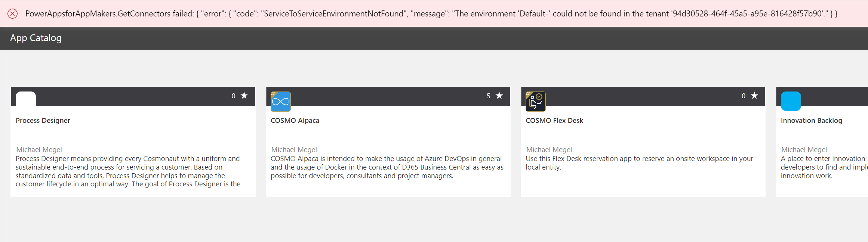The image size is (868, 242).
Task: Click Michael Megel under COSMO Flex Desk
Action: [x=549, y=150]
